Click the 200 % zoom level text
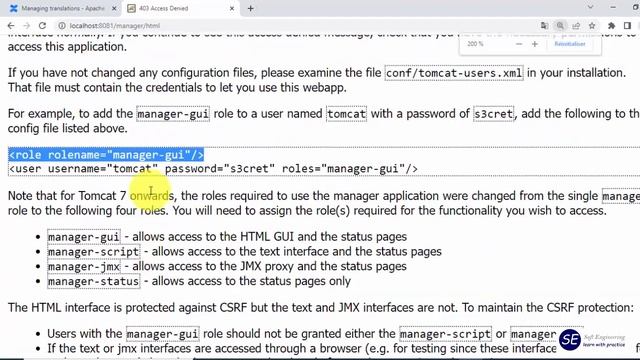 pos(475,44)
